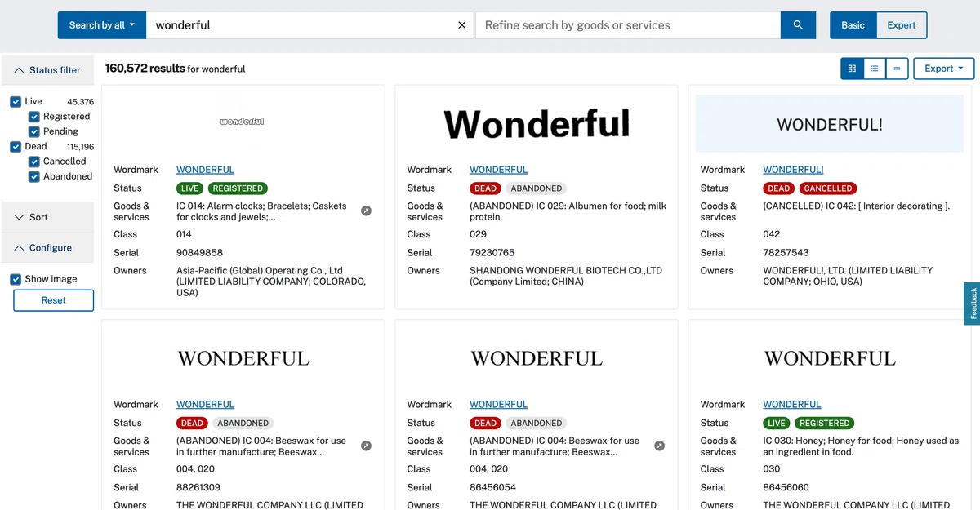
Task: Click the DEAD badge for serial 79230765
Action: pos(485,188)
